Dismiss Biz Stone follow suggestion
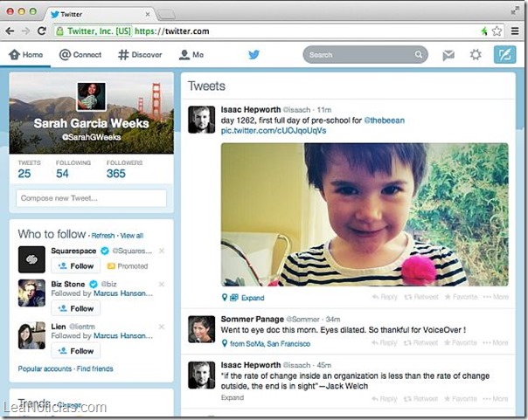 (x=162, y=284)
